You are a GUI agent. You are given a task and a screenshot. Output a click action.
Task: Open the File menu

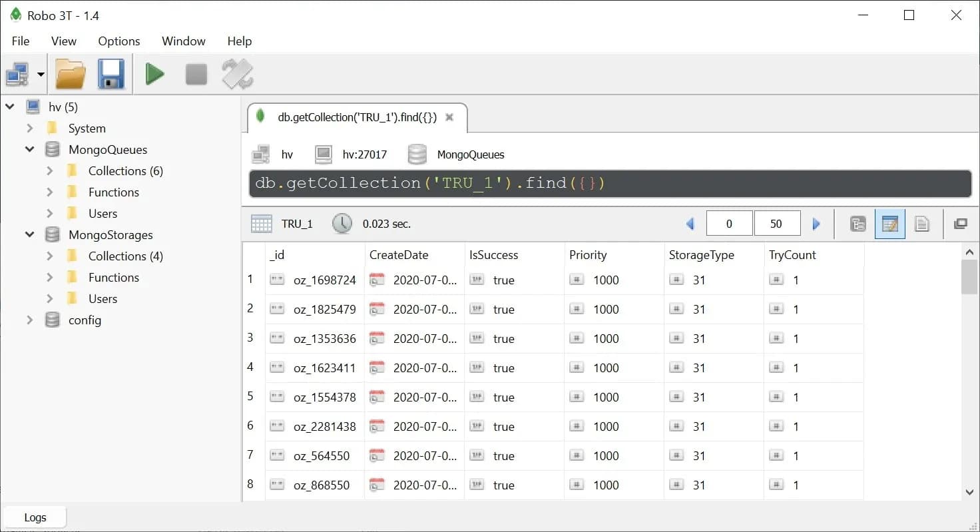(21, 41)
